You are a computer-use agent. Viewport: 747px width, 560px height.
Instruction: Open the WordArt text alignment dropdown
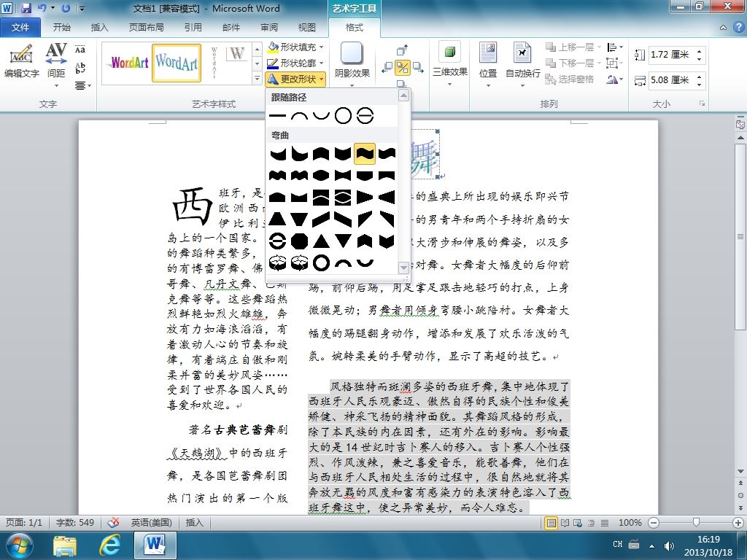82,86
